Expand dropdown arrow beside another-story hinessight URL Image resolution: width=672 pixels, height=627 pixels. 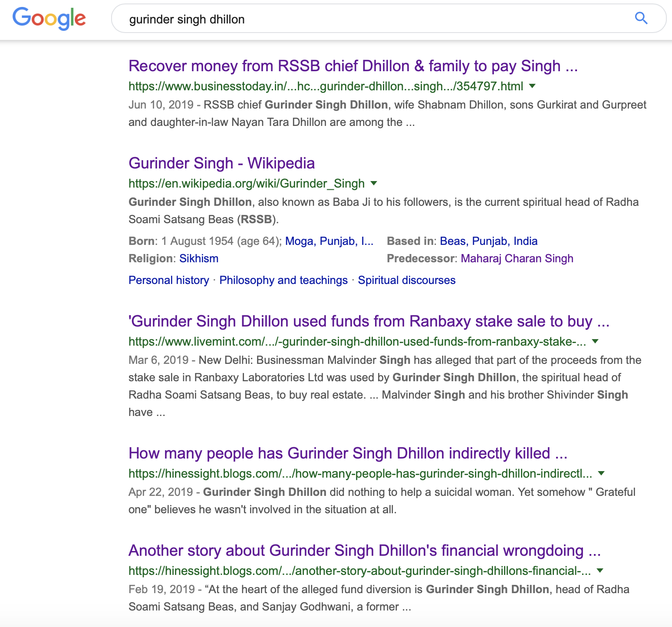(x=600, y=571)
